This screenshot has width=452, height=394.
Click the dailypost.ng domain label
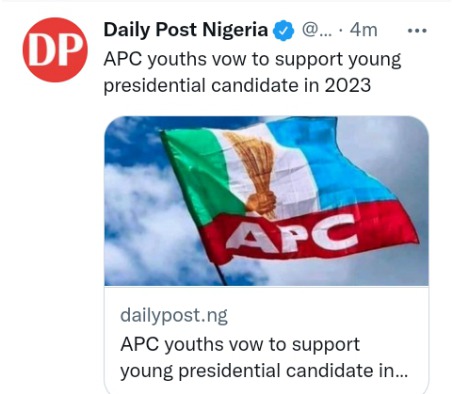[174, 315]
